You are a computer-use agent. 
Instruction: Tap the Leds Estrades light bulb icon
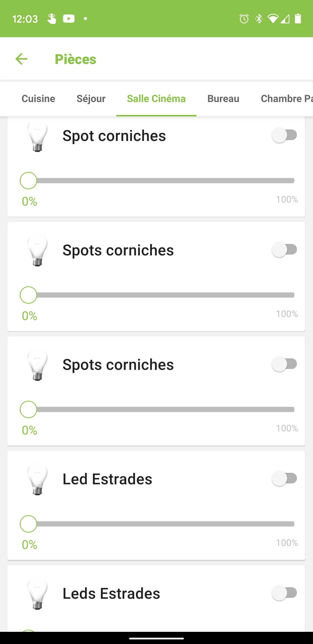pyautogui.click(x=37, y=594)
